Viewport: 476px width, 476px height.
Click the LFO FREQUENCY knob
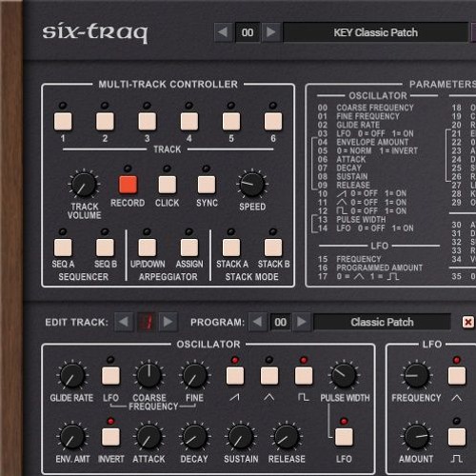click(417, 376)
